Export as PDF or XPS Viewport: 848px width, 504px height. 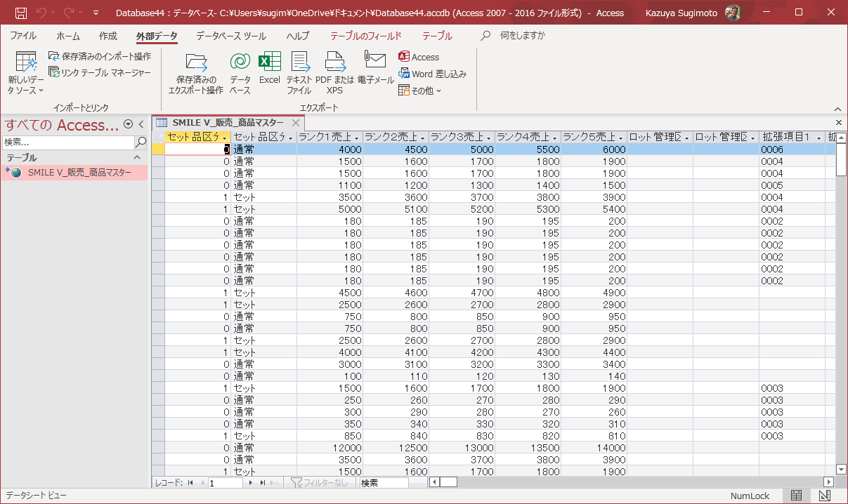[x=335, y=72]
